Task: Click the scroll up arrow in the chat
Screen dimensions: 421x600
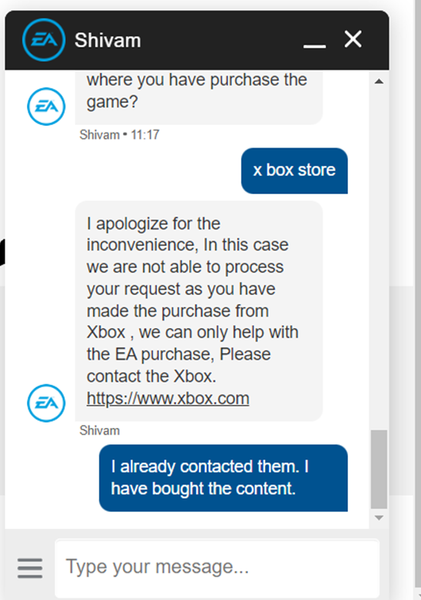Action: coord(379,81)
